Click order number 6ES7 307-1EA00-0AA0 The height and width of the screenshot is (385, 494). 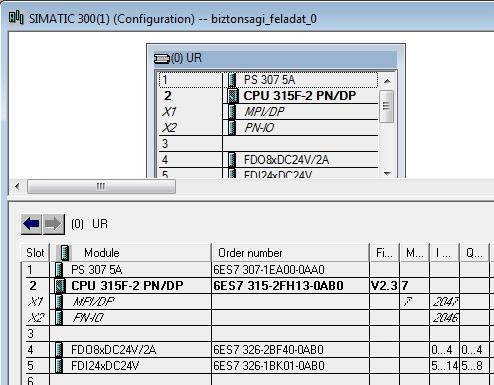(x=269, y=269)
